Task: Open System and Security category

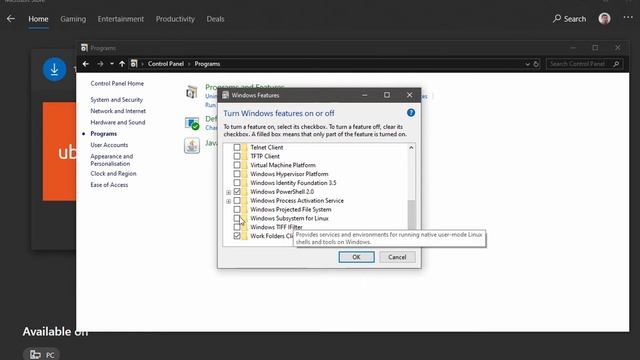Action: 117,100
